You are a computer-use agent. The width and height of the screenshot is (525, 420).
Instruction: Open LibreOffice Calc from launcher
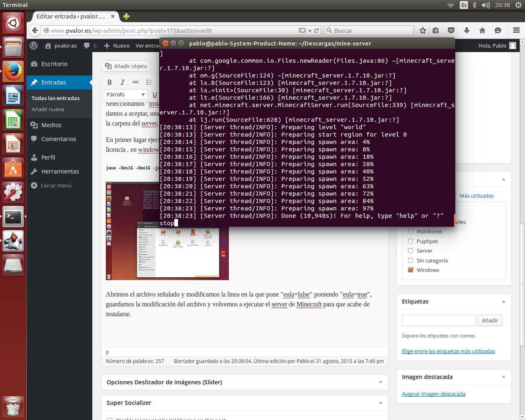[13, 120]
